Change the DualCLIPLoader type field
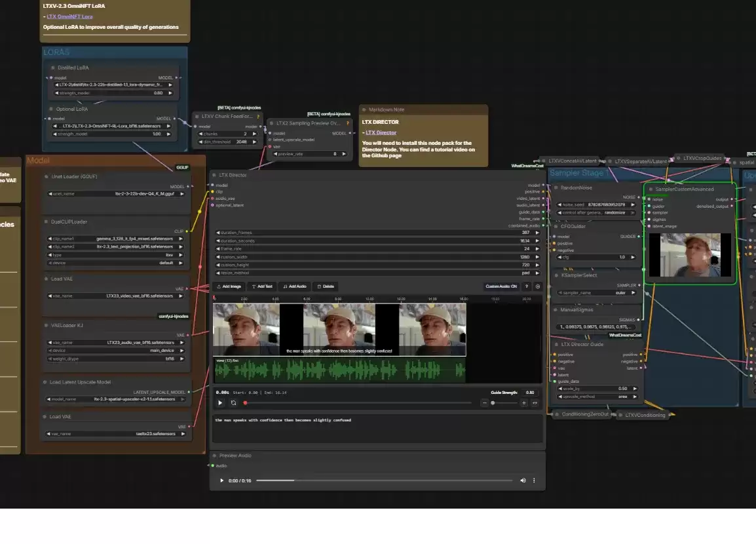The image size is (756, 544). tap(116, 255)
